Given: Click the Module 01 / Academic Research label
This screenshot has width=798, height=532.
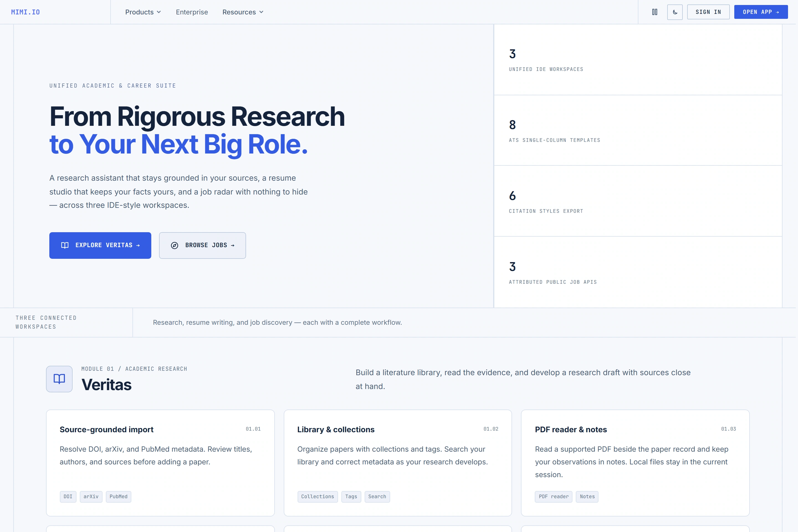Looking at the screenshot, I should click(134, 369).
